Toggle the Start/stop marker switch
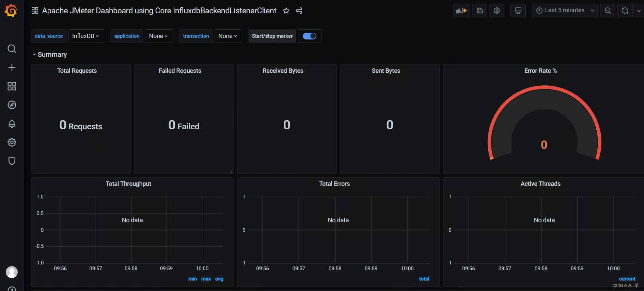Viewport: 644px width, 291px height. [x=310, y=36]
